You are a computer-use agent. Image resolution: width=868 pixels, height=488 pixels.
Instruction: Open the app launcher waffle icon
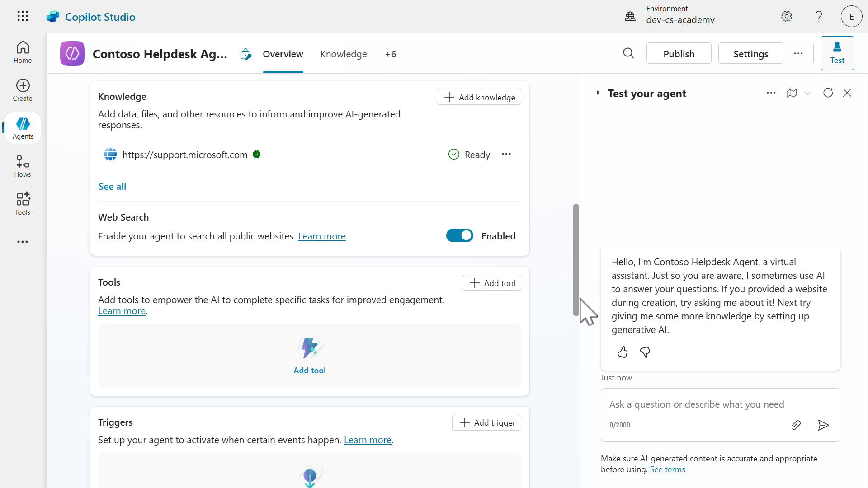[x=23, y=16]
